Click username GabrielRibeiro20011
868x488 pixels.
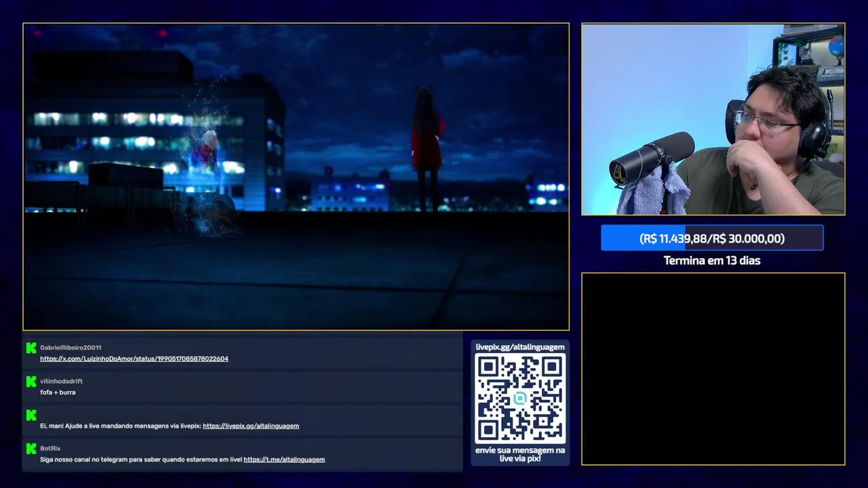pyautogui.click(x=71, y=348)
